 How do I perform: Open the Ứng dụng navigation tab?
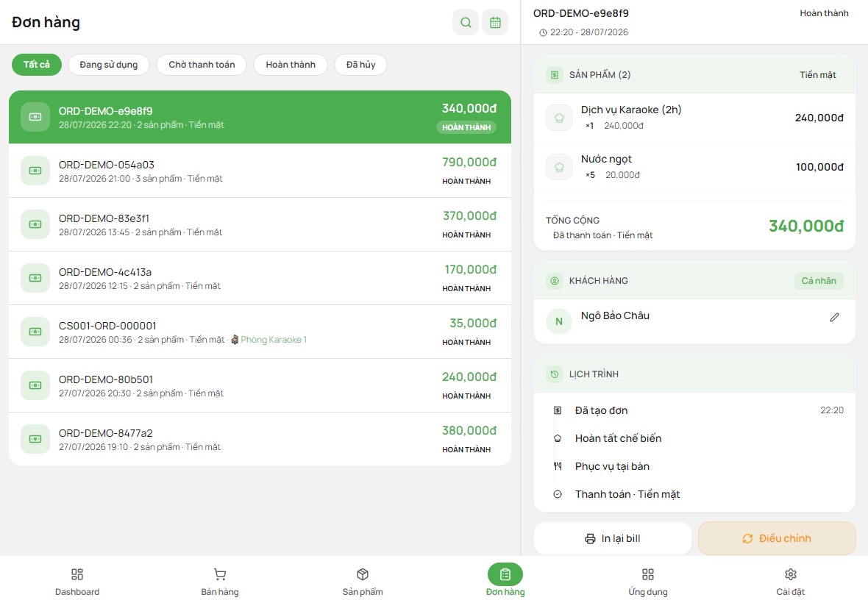tap(647, 582)
